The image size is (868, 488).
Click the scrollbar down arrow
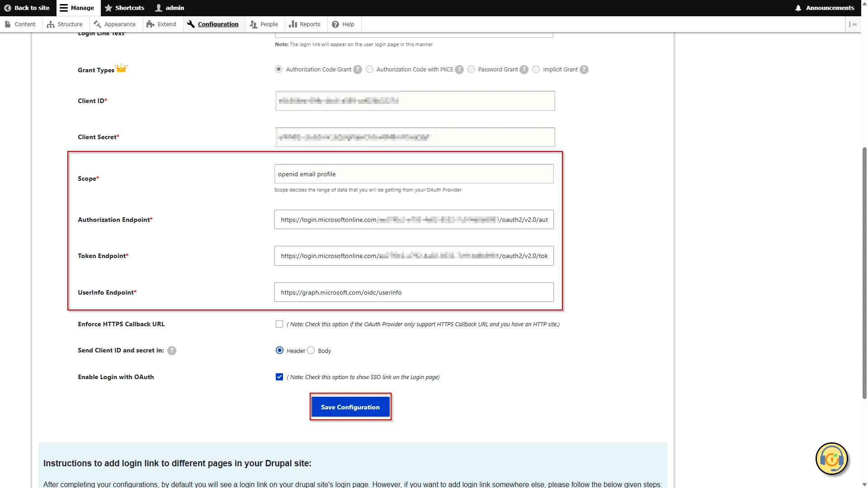pos(864,484)
